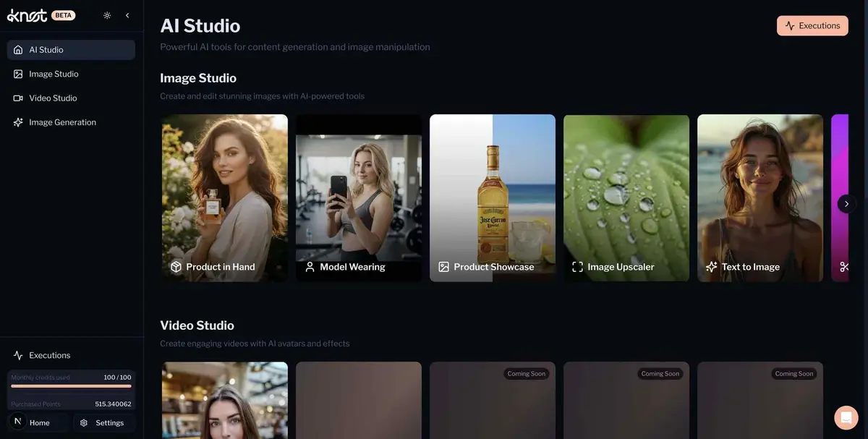Click the Image Studio section heading

(x=198, y=78)
